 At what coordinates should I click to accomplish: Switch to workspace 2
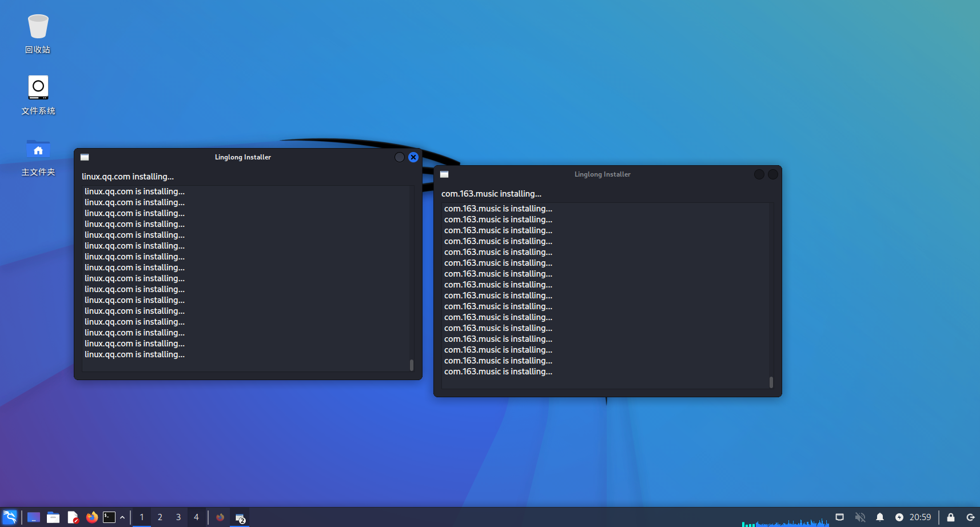pyautogui.click(x=160, y=517)
